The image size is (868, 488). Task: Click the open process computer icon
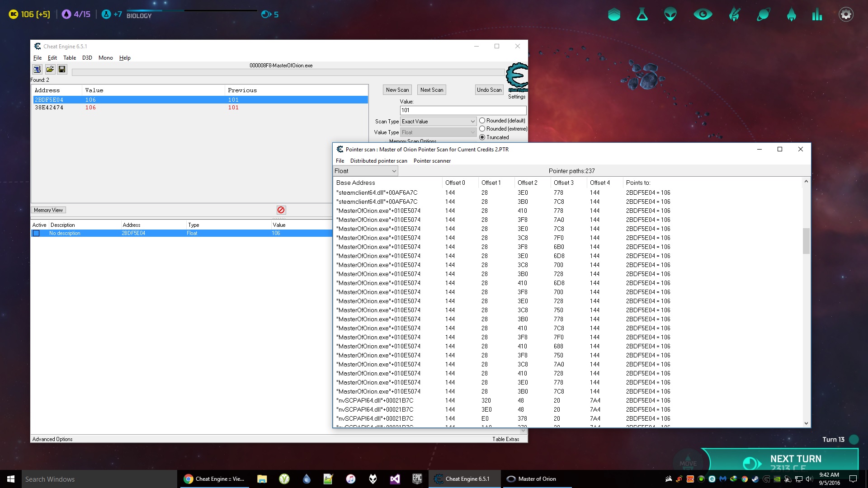[37, 69]
